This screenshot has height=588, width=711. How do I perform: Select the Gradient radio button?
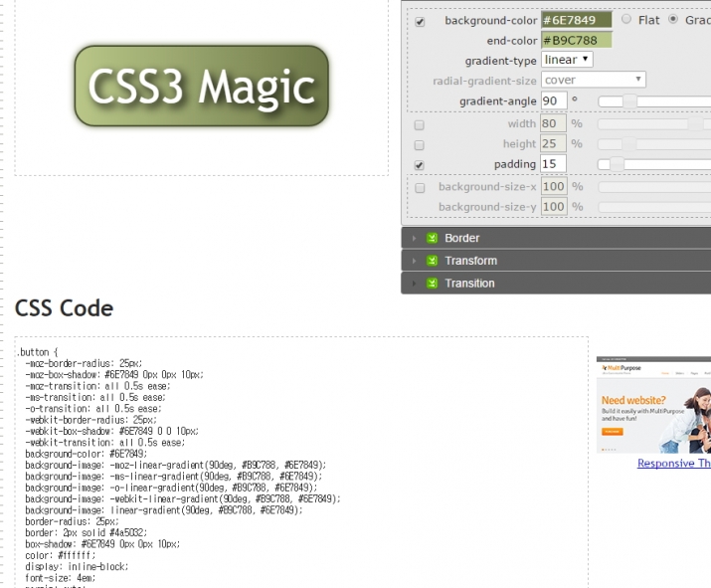[x=673, y=19]
